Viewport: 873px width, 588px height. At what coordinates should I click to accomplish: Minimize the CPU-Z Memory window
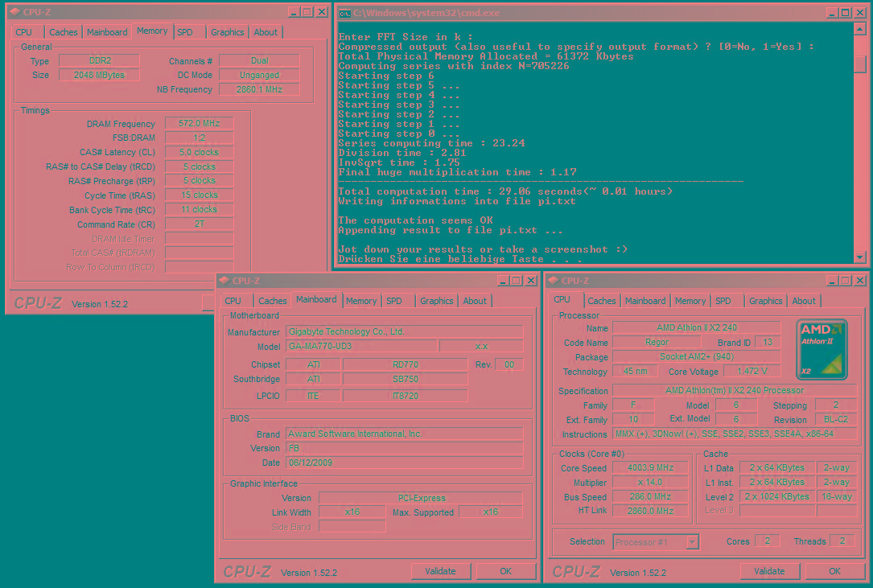(x=294, y=12)
